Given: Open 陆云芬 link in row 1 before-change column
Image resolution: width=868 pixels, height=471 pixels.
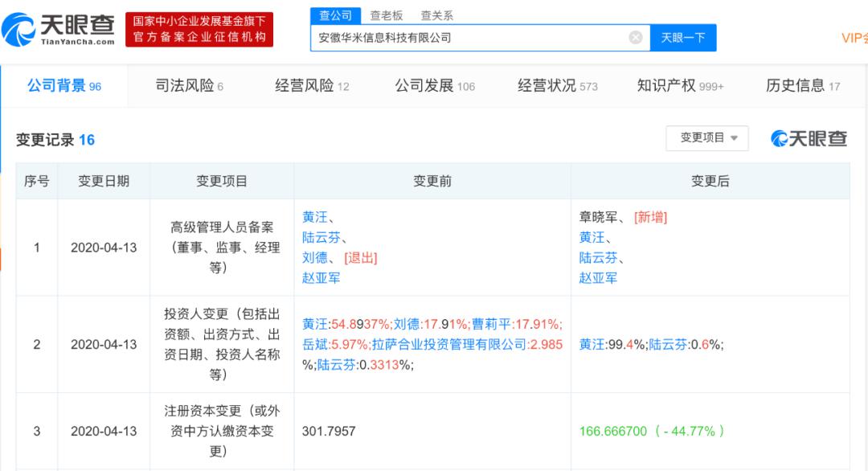Looking at the screenshot, I should 321,237.
